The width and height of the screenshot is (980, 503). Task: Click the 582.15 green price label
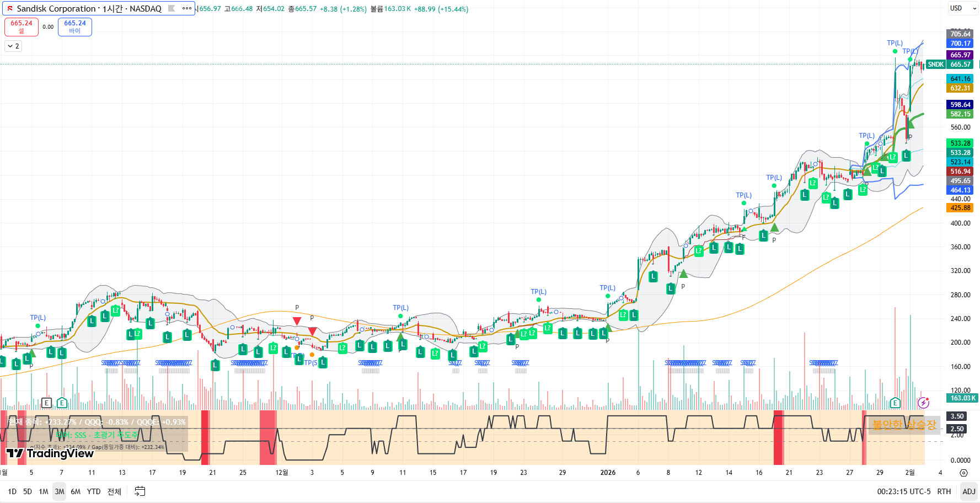pos(960,114)
